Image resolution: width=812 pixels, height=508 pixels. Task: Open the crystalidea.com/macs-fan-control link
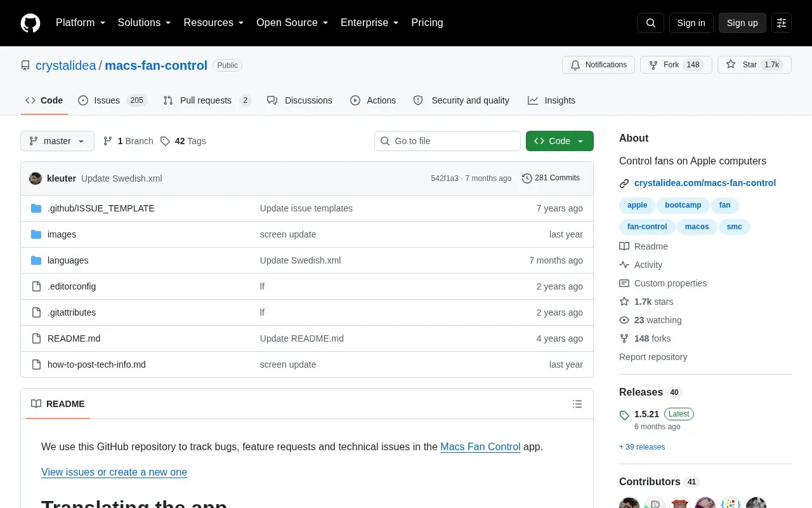coord(705,183)
